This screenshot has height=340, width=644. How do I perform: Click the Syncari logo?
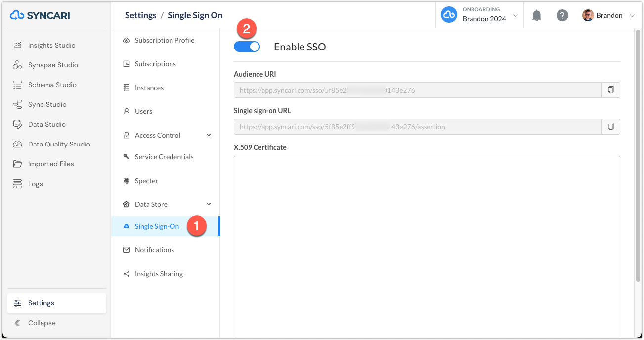40,15
